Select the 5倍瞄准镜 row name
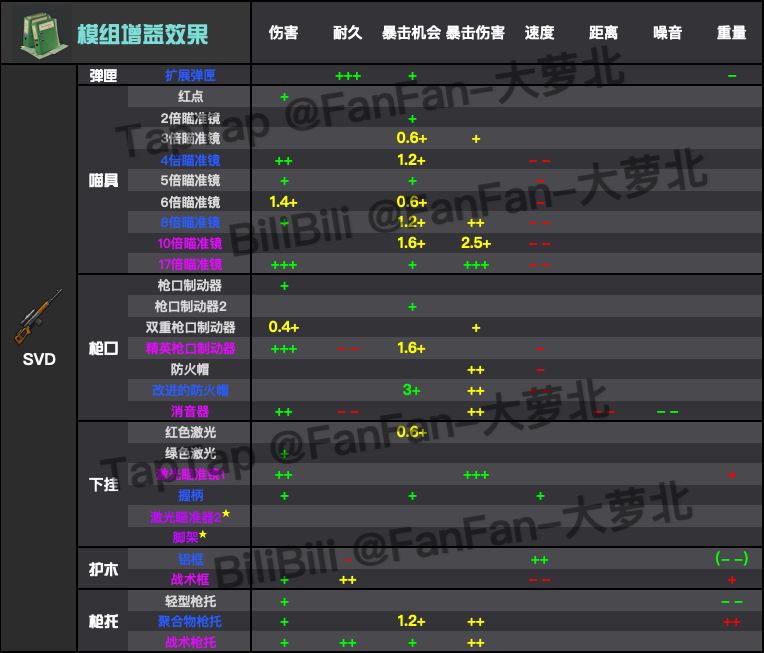This screenshot has width=764, height=653. [x=190, y=180]
